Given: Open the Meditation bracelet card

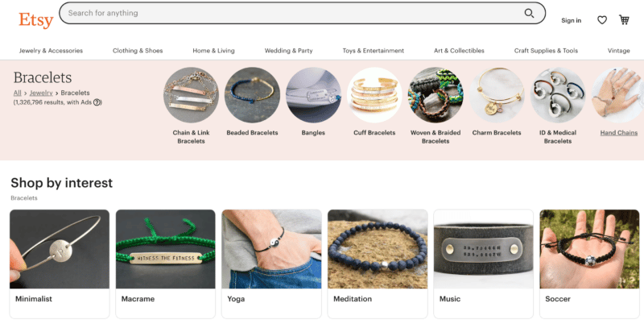Looking at the screenshot, I should (x=378, y=264).
